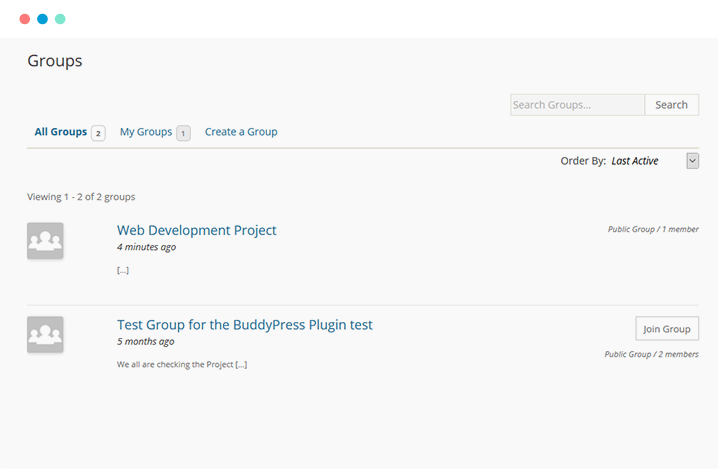
Task: Open Test Group for the BuddyPress Plugin test
Action: 244,325
